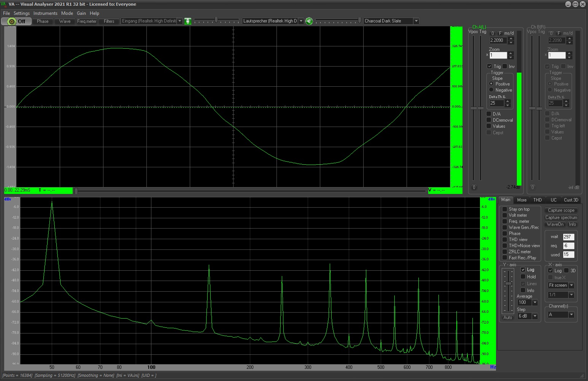The width and height of the screenshot is (588, 381).
Task: Toggle the Off power button
Action: coord(16,21)
